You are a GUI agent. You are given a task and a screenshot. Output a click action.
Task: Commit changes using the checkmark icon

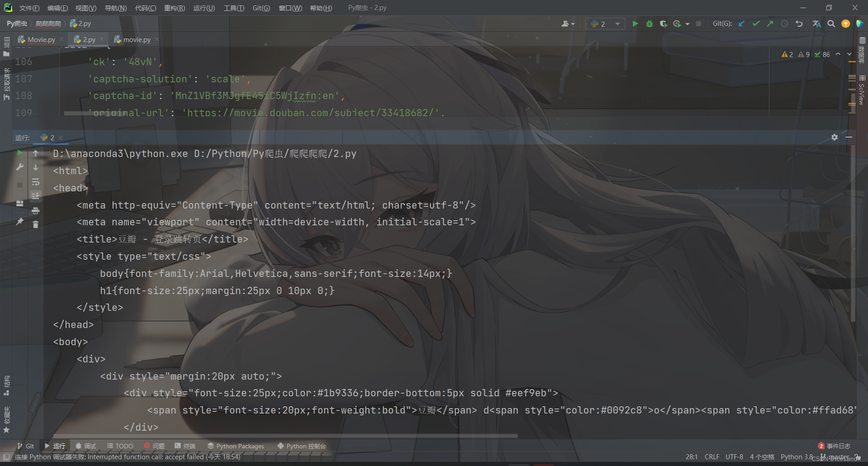[x=756, y=24]
